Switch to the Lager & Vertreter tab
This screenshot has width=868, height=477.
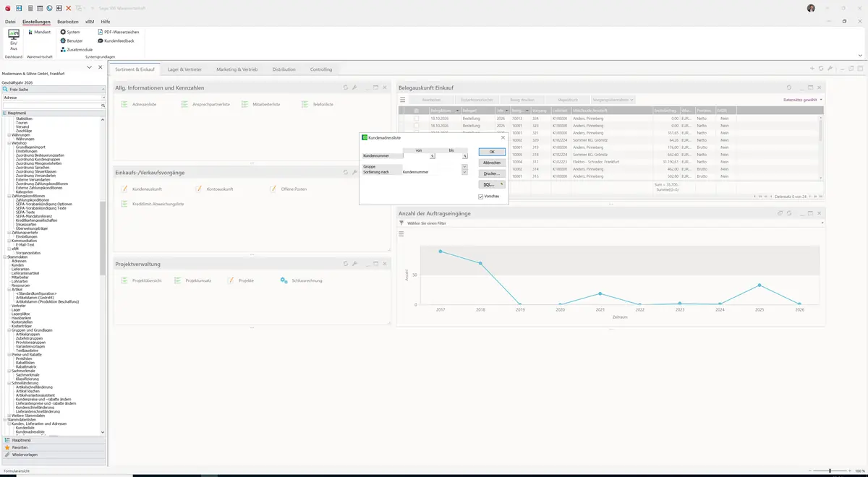click(x=185, y=69)
